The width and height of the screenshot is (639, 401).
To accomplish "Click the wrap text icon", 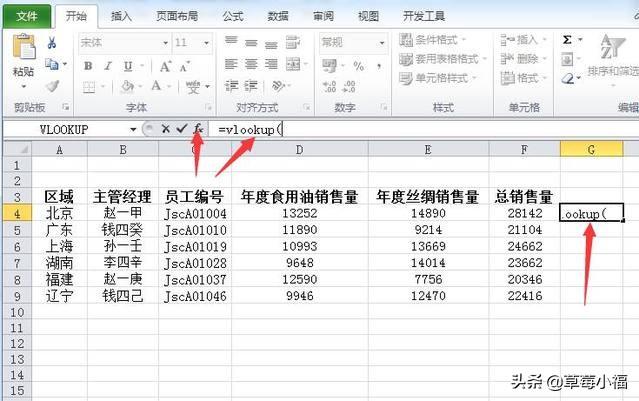I will (x=293, y=42).
